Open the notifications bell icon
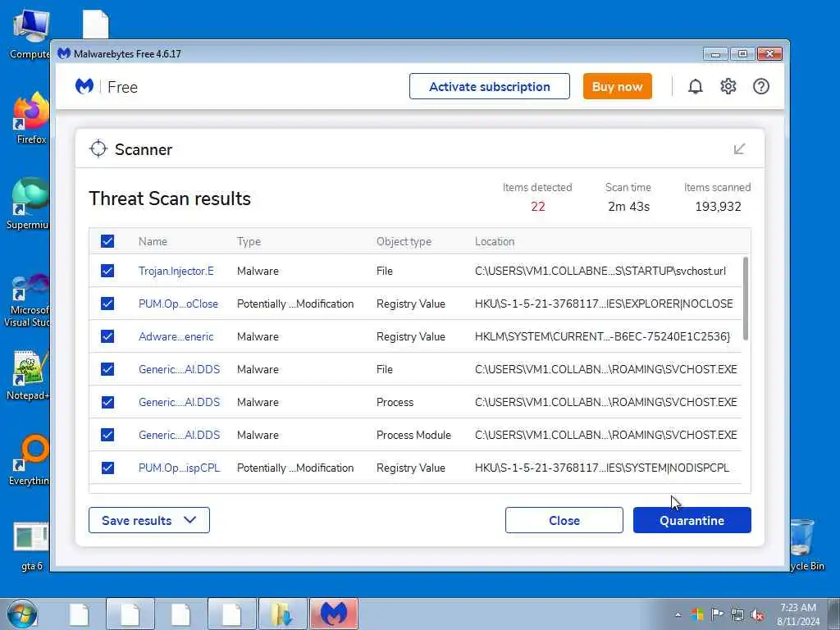 pyautogui.click(x=695, y=86)
